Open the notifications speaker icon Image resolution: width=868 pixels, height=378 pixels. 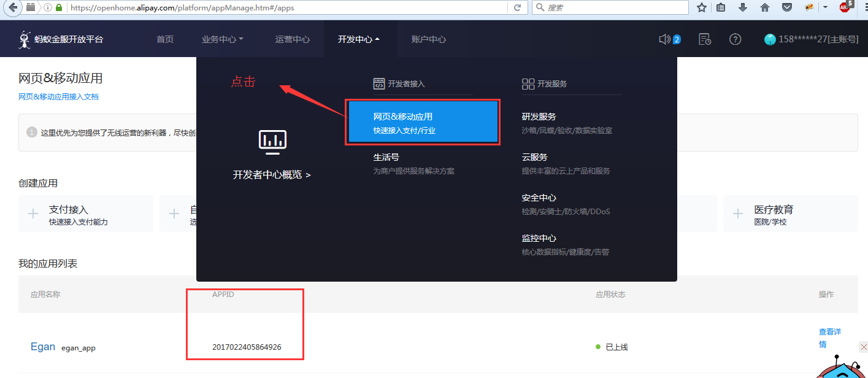coord(664,39)
